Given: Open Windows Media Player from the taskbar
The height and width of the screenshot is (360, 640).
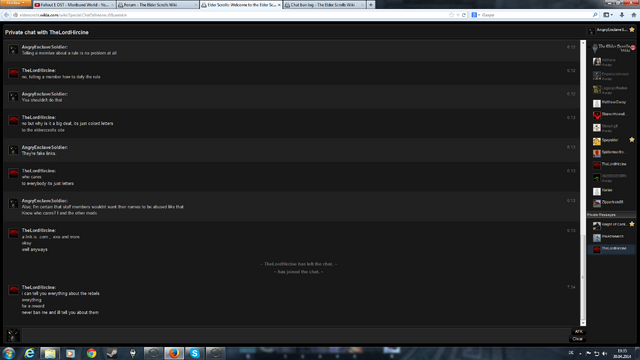Looking at the screenshot, I should (x=71, y=353).
